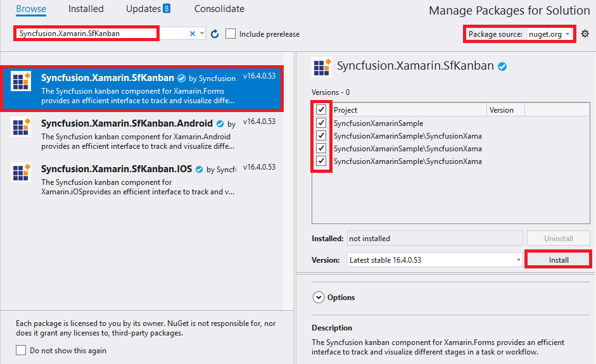Expand the Options section
596x364 pixels.
pyautogui.click(x=318, y=298)
